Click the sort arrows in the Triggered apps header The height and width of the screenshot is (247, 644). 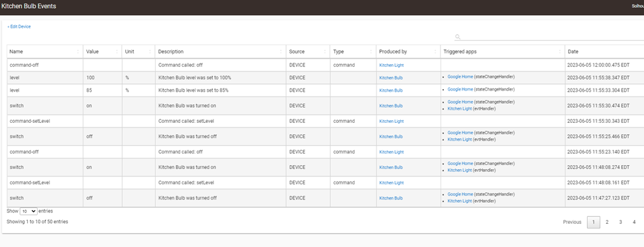560,52
